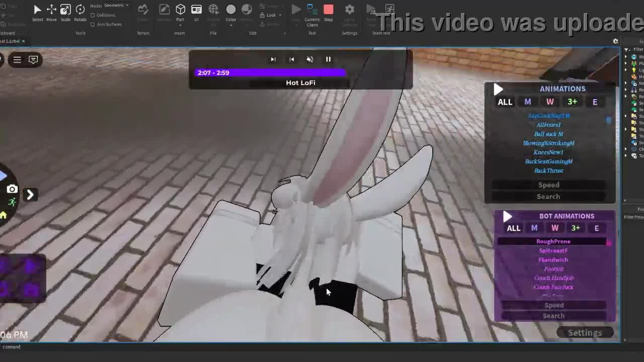Click the Search field in Animations panel
The height and width of the screenshot is (362, 644).
[548, 197]
